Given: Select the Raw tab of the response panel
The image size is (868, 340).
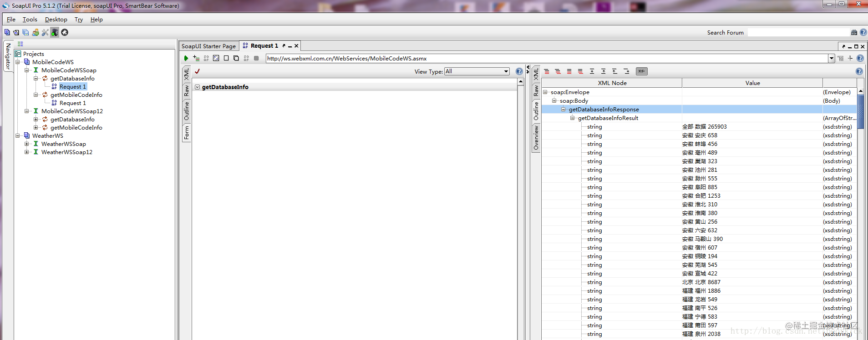Looking at the screenshot, I should (536, 90).
